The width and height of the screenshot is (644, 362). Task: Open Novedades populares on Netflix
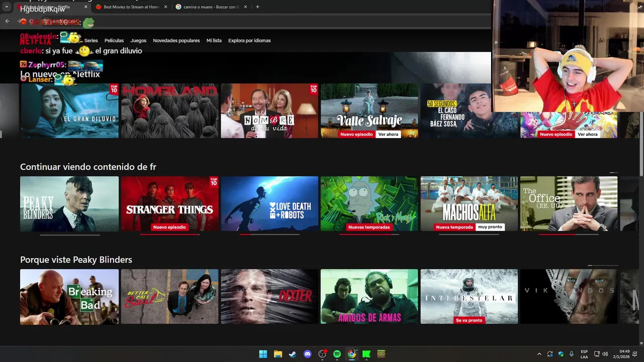(x=176, y=41)
